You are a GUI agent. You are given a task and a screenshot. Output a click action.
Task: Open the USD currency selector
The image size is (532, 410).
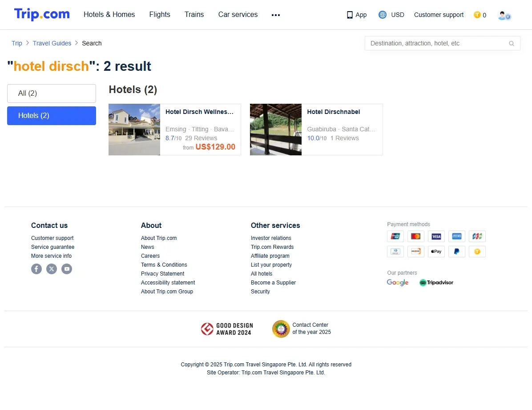click(398, 15)
